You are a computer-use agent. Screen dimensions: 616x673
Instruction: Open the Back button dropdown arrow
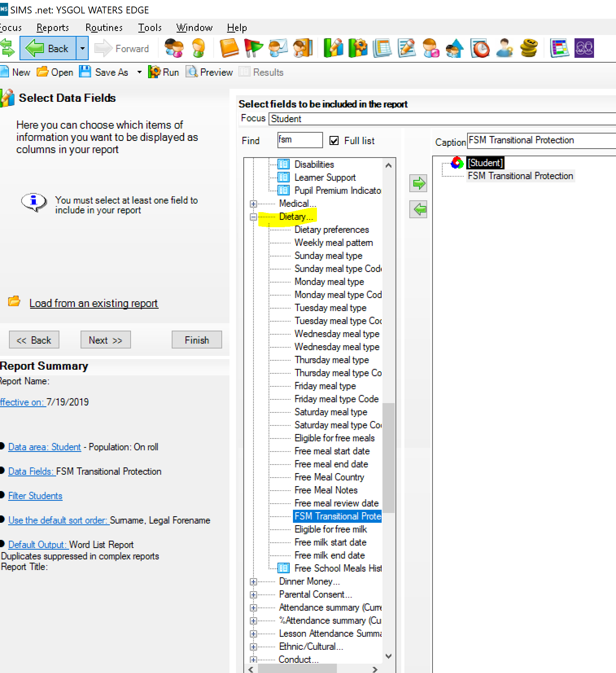click(x=83, y=48)
